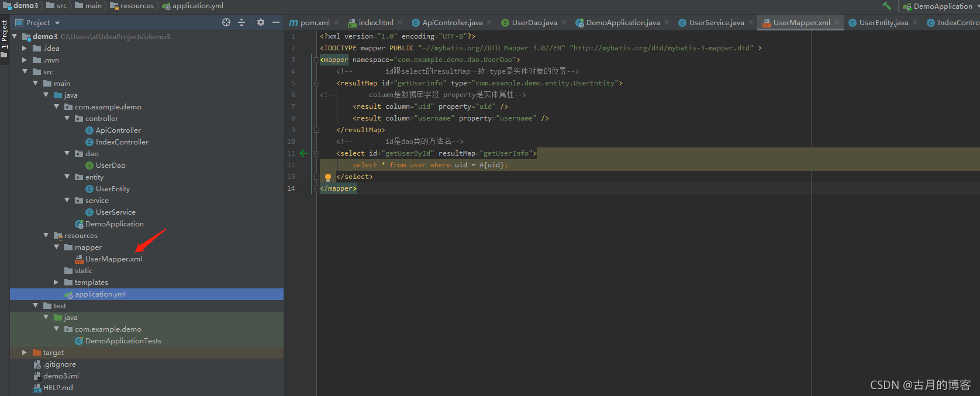Collapse the mapper folder
Viewport: 980px width, 396px height.
(x=57, y=247)
